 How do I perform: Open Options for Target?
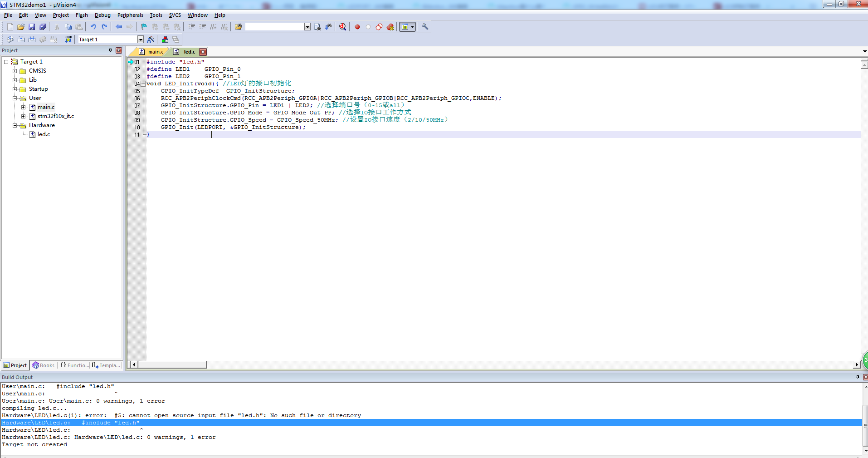(151, 39)
